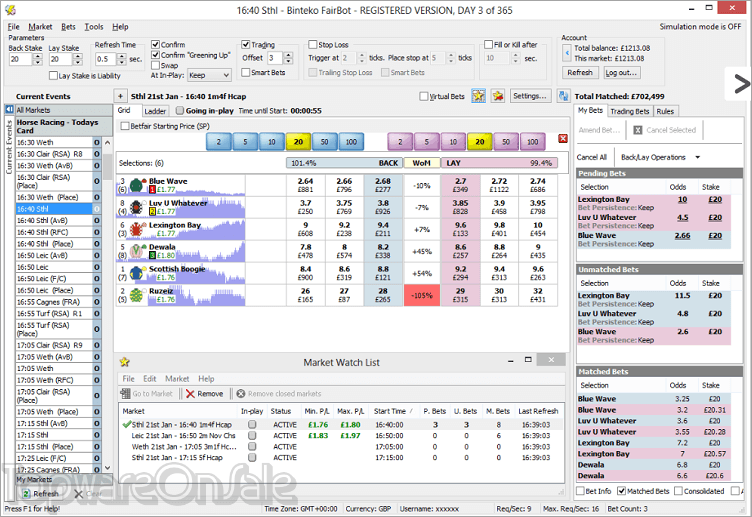The width and height of the screenshot is (752, 517).
Task: Click the Market Watch List star icon
Action: (125, 362)
